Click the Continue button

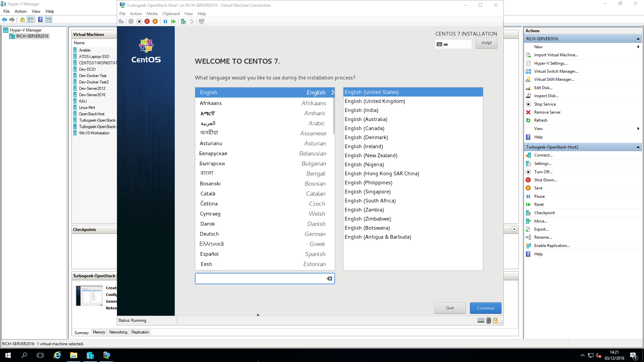coord(485,308)
